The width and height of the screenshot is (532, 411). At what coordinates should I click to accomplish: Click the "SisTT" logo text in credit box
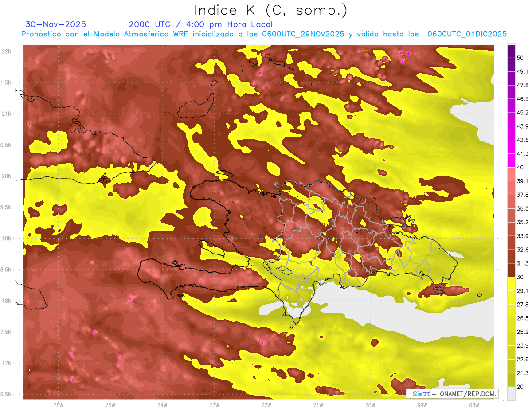pos(421,394)
